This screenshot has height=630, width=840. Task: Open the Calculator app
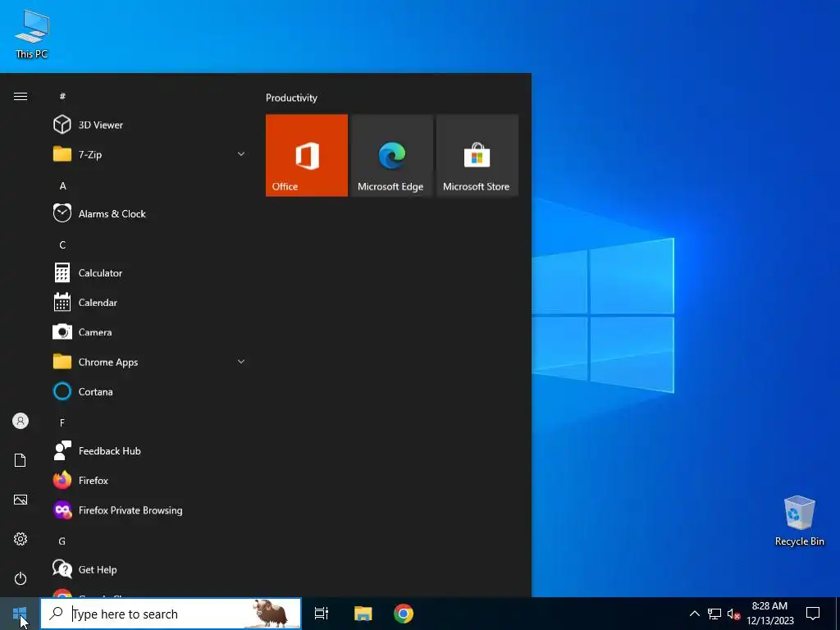pos(150,272)
